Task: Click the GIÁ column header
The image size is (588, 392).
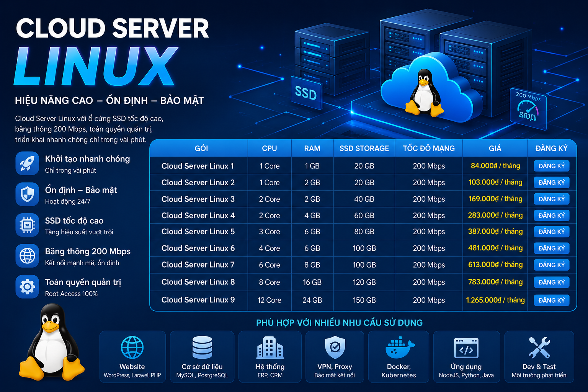Action: point(495,148)
